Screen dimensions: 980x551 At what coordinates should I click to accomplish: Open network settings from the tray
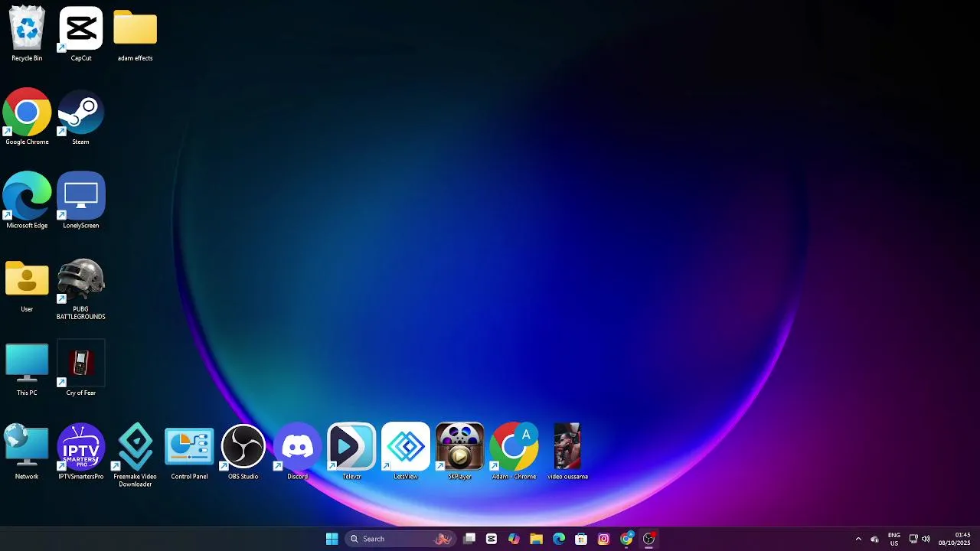tap(913, 539)
